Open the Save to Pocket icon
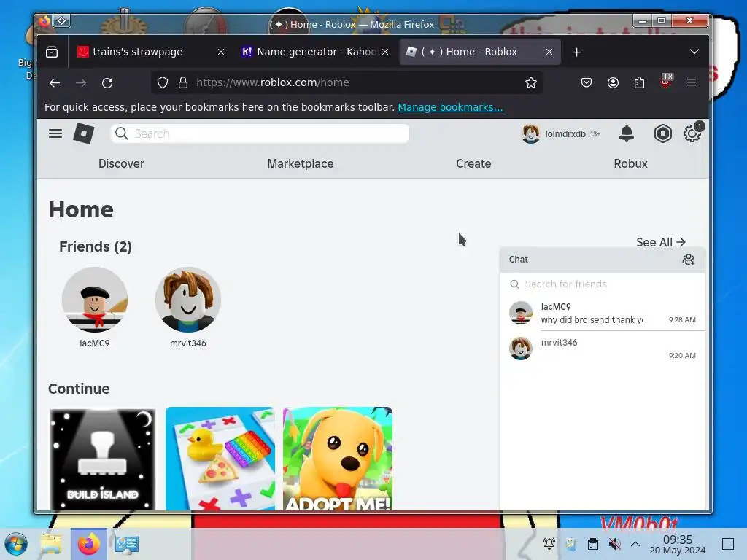 pos(587,83)
